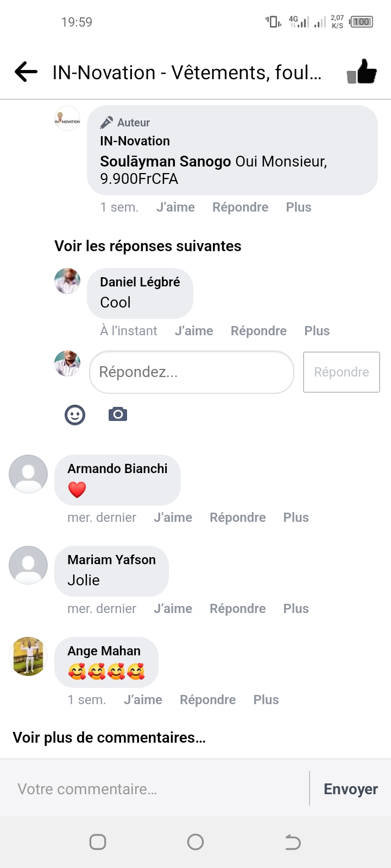Expand Voir les réponses suivantes
This screenshot has width=391, height=868.
point(148,246)
